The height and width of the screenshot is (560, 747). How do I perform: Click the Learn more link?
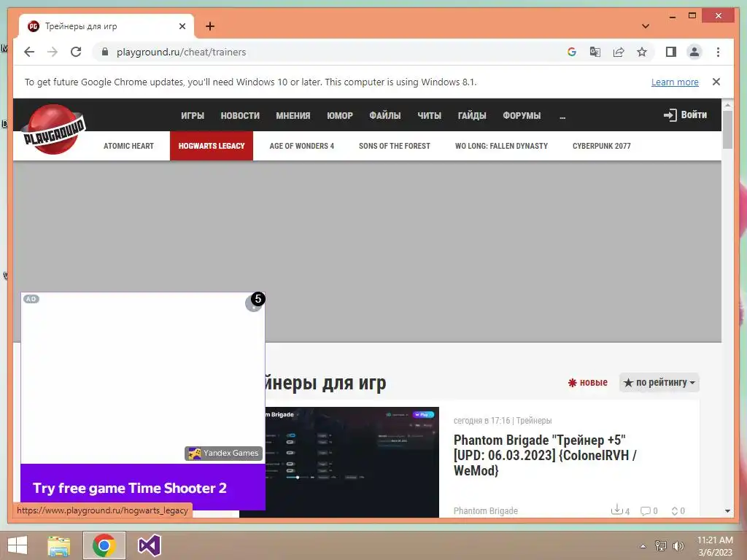675,82
